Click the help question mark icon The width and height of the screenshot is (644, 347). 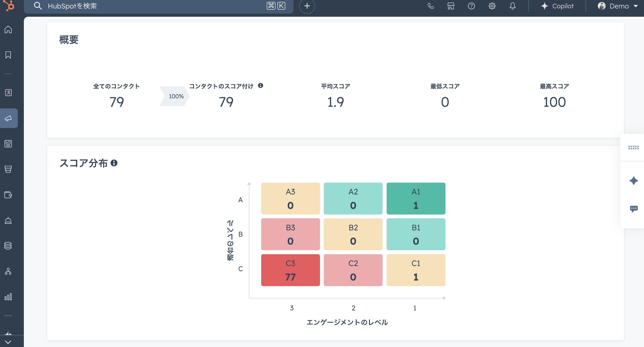point(471,6)
